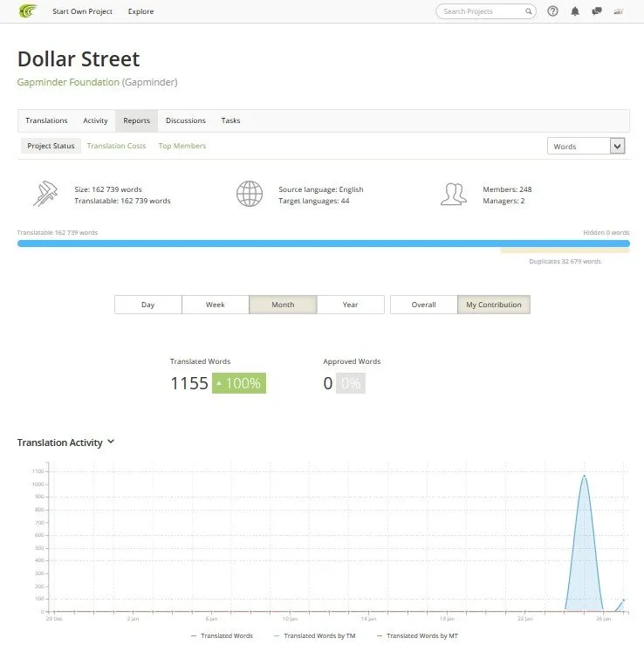This screenshot has height=645, width=644.
Task: Click the project size calipers icon
Action: (45, 194)
